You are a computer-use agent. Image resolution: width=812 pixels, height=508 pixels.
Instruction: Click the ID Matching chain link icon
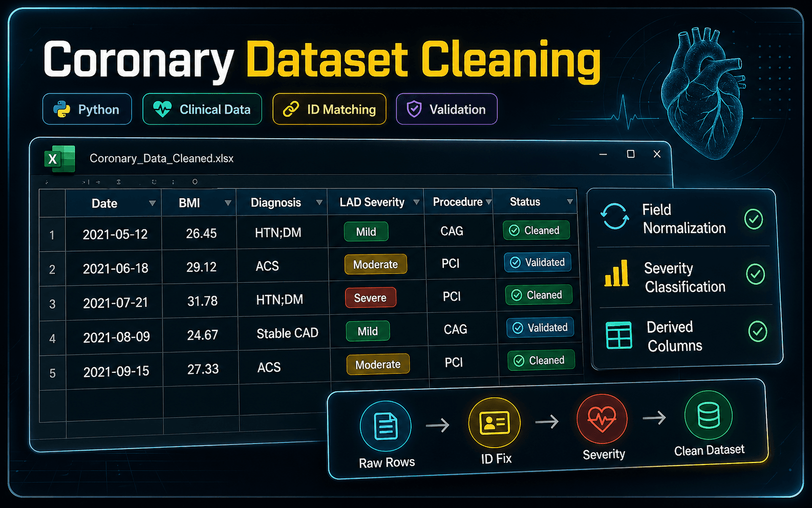click(291, 109)
